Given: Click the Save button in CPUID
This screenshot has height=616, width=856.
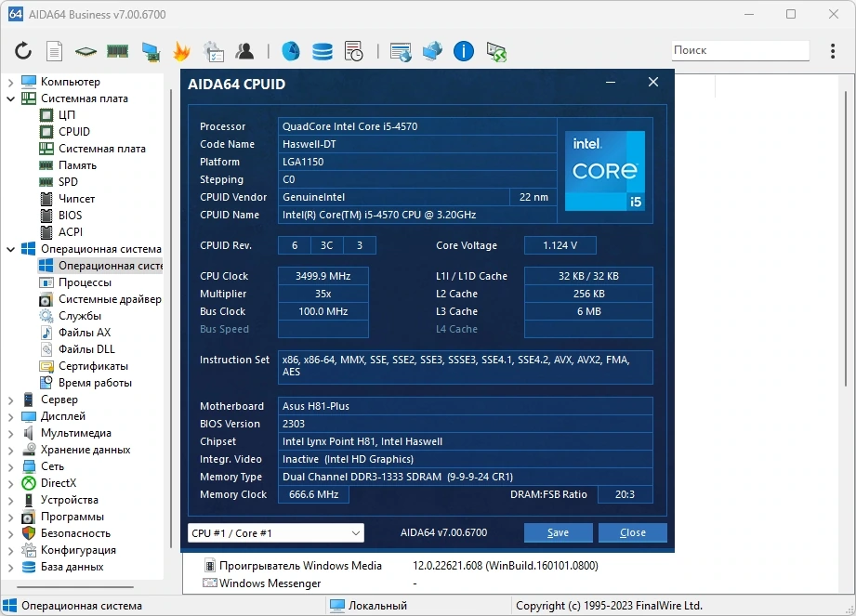Looking at the screenshot, I should [558, 532].
